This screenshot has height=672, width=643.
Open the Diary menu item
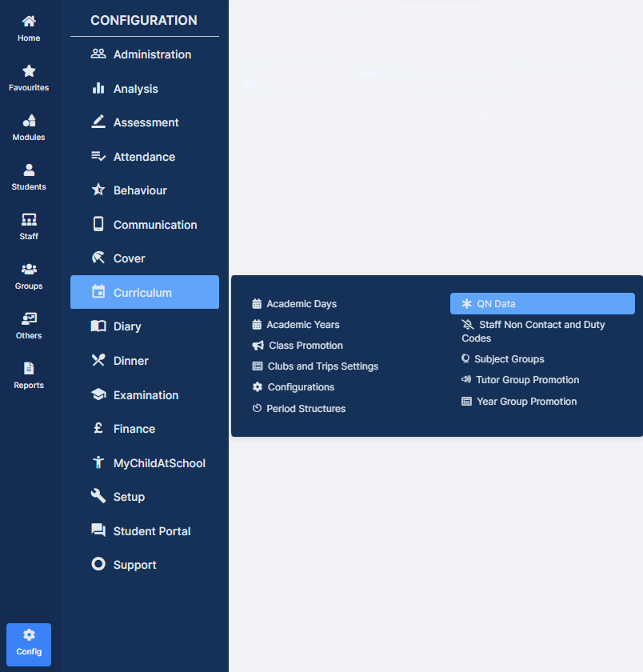[145, 326]
